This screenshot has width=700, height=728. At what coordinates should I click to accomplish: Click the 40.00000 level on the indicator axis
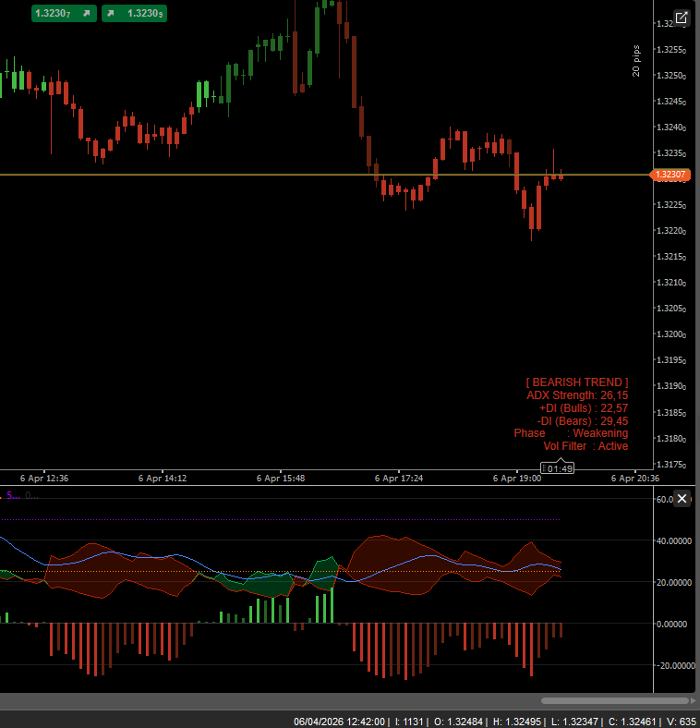(x=672, y=541)
